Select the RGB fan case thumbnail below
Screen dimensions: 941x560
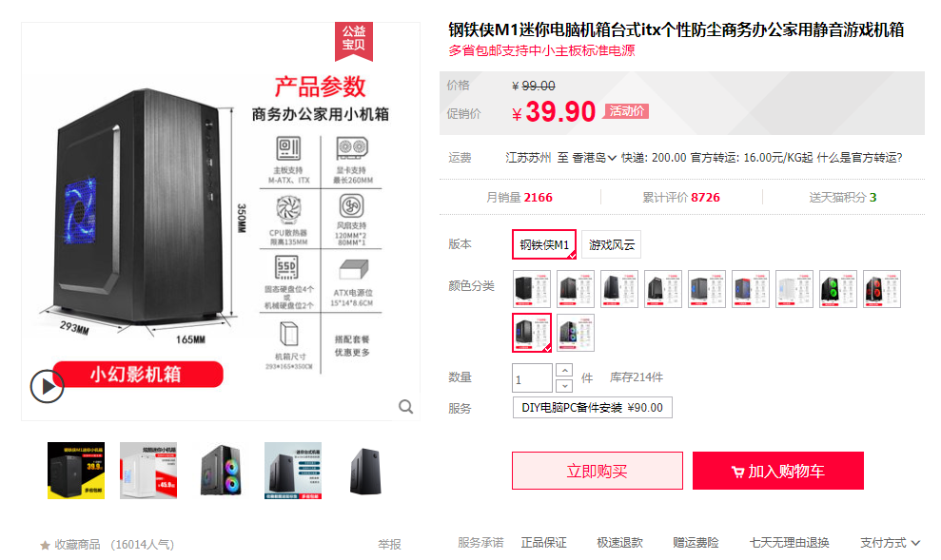pos(221,471)
